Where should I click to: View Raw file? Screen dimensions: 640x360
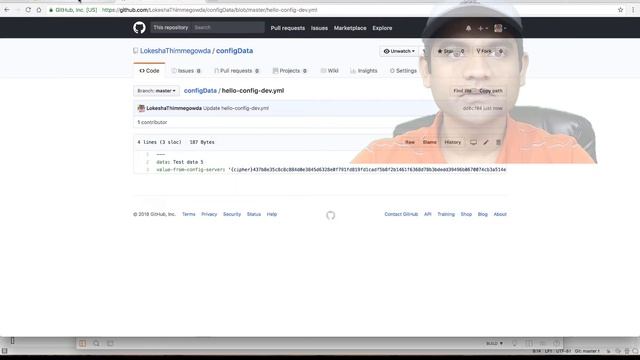[409, 142]
